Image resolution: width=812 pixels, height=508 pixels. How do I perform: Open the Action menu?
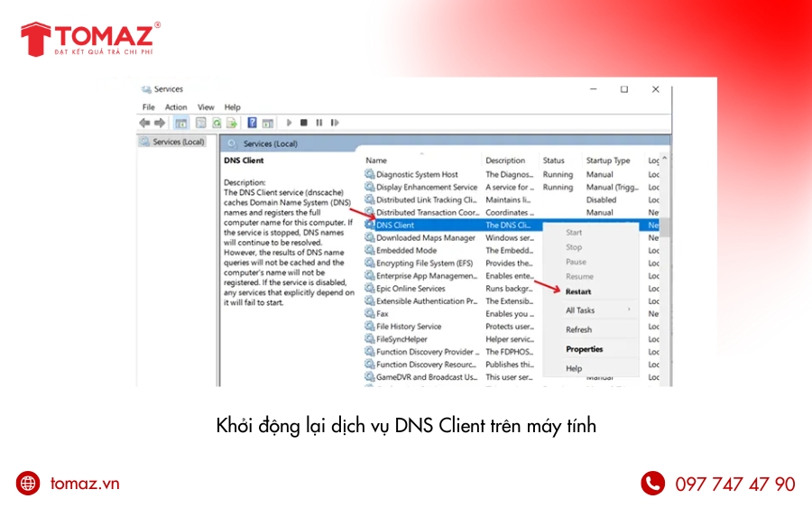point(176,107)
